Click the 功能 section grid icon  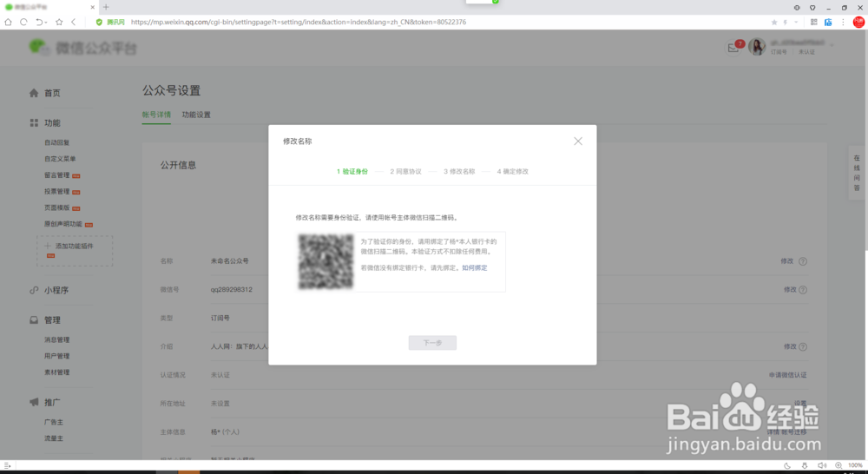[34, 123]
